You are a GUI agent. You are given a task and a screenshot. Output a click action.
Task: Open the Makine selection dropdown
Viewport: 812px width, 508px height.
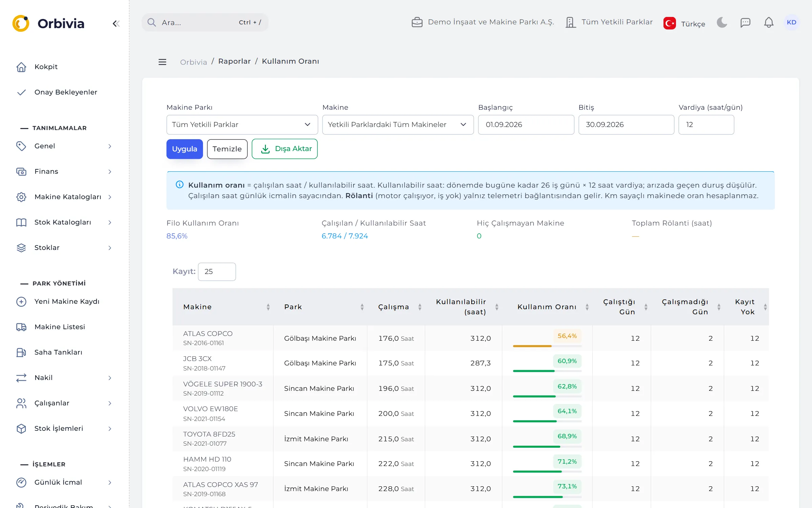point(398,125)
